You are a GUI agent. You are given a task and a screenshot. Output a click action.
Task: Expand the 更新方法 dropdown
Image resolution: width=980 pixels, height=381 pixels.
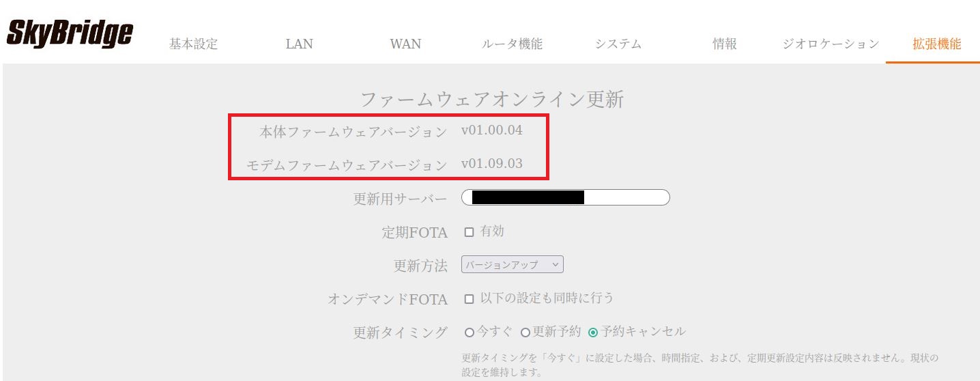(512, 265)
